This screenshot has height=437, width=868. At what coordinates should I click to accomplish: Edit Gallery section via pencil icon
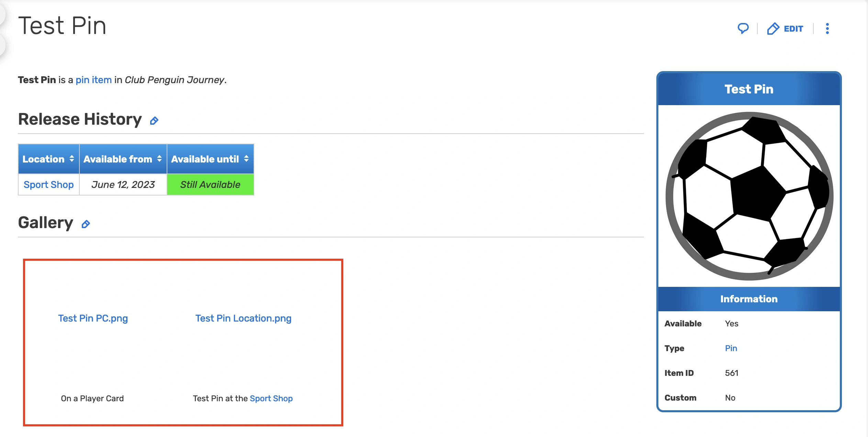coord(86,224)
